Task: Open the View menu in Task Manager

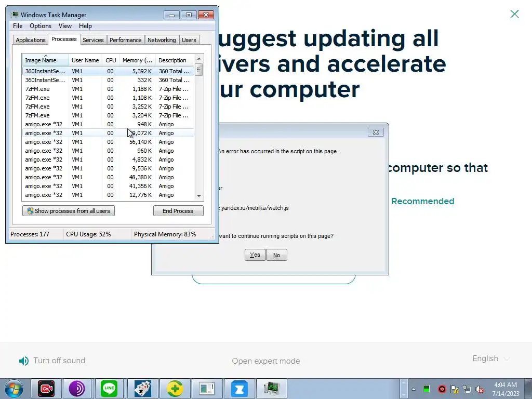Action: [65, 26]
